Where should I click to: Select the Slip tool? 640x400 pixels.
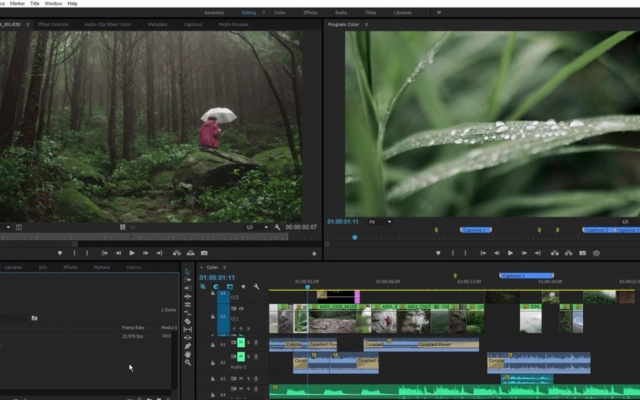[x=187, y=329]
